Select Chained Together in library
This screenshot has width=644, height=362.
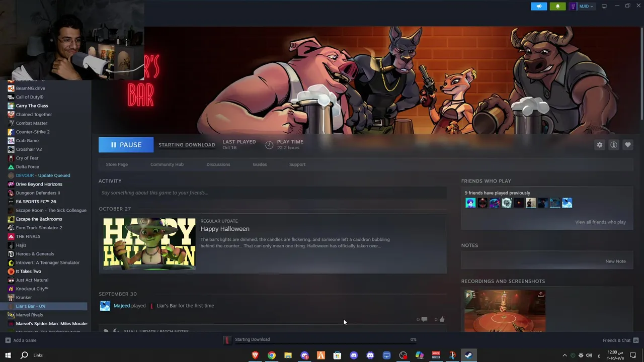pos(34,115)
